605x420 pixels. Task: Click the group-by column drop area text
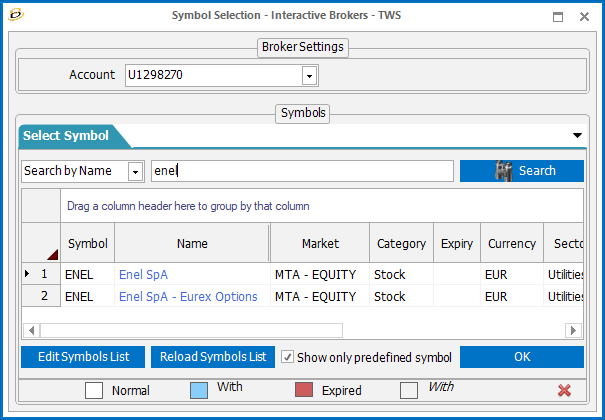[188, 206]
